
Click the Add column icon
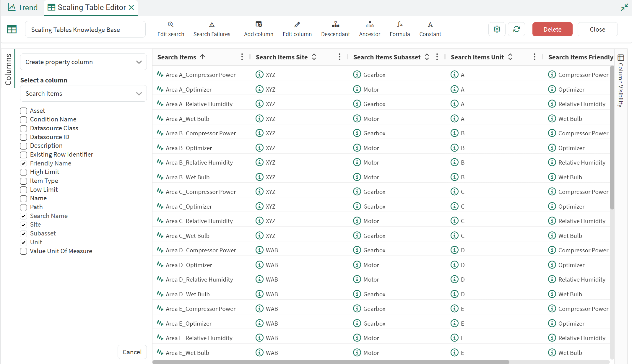click(x=259, y=25)
